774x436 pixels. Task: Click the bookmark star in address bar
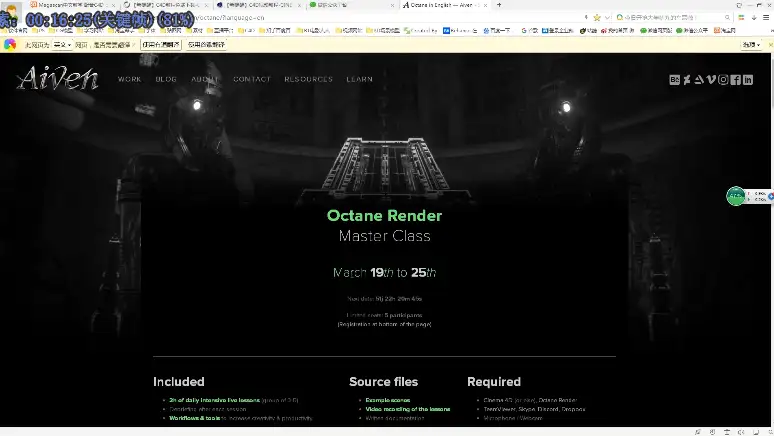597,18
